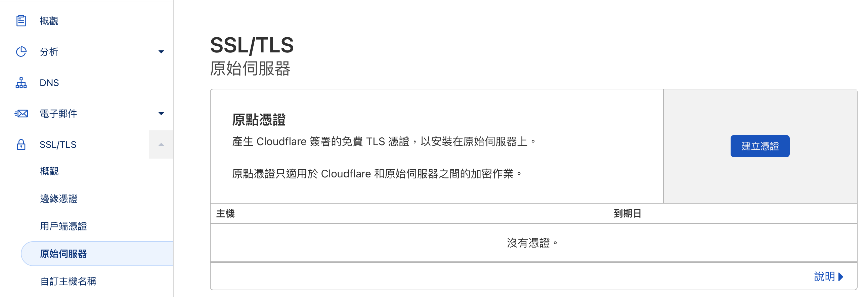This screenshot has width=868, height=297.
Task: Click the 到期日 column header
Action: [x=627, y=213]
